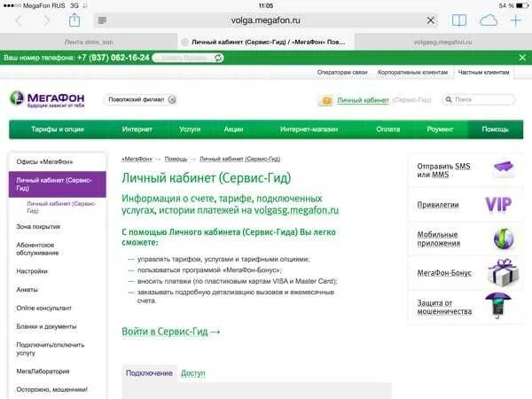The width and height of the screenshot is (532, 399).
Task: Click Мобильные приложения link
Action: (x=439, y=239)
